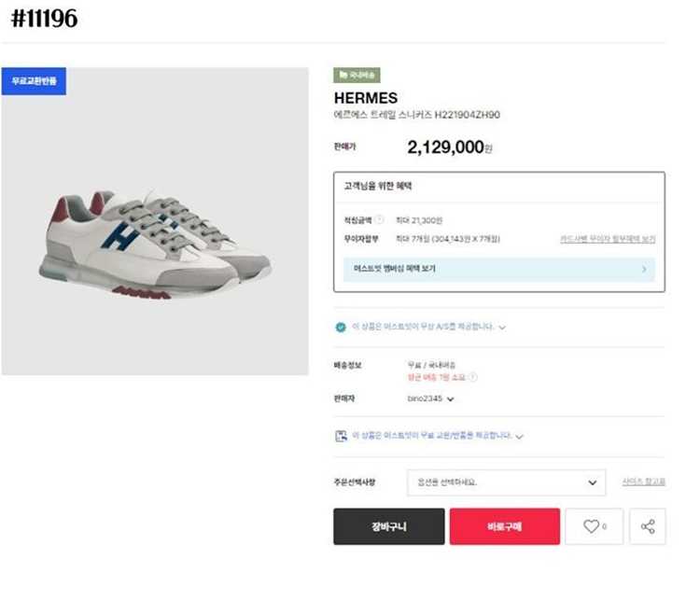The width and height of the screenshot is (700, 615).
Task: Click the help icon beside 적립금액
Action: click(x=380, y=220)
